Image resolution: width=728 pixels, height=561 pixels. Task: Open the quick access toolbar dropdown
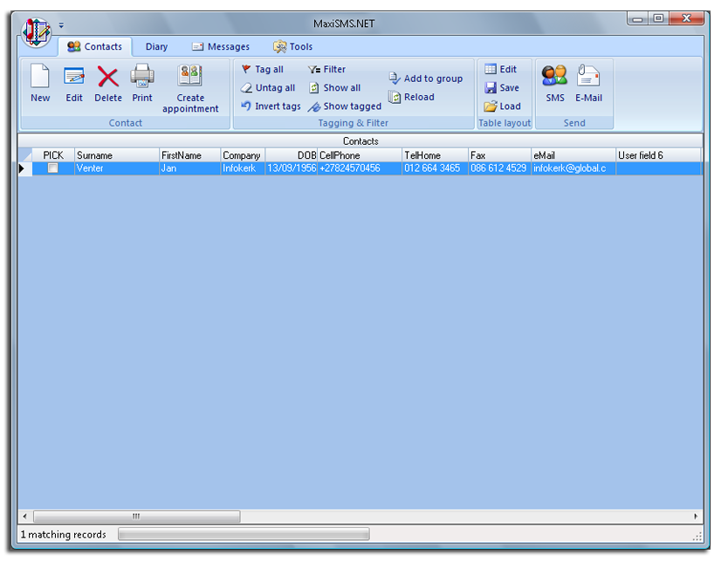(61, 25)
